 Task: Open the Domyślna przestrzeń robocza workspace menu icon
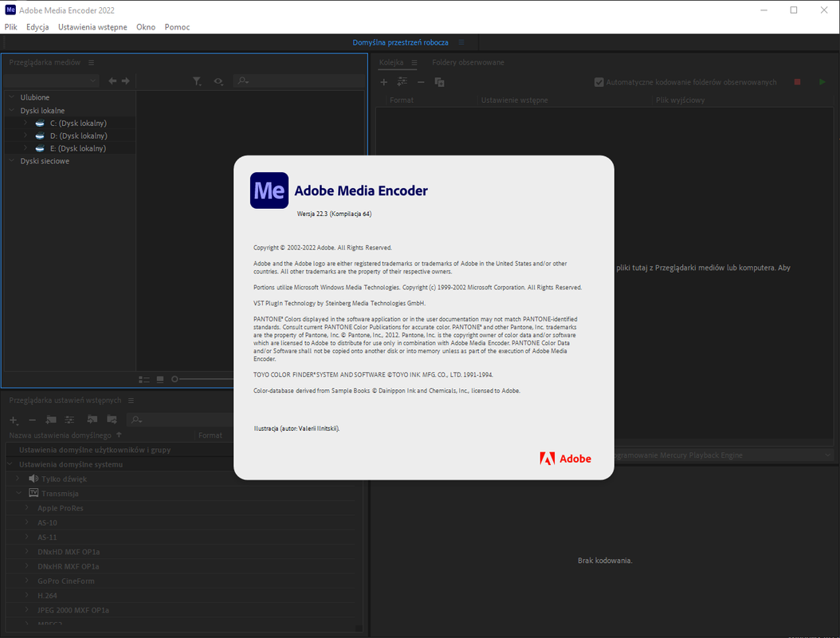pos(461,42)
